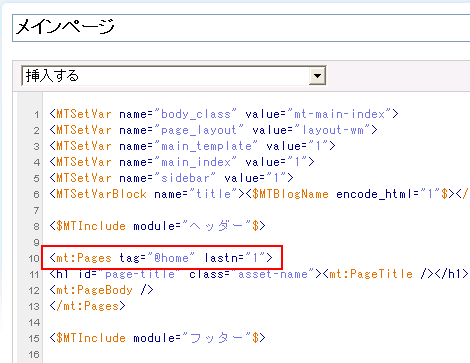470x363 pixels.
Task: Open the 挿入する dropdown list
Action: (x=173, y=76)
